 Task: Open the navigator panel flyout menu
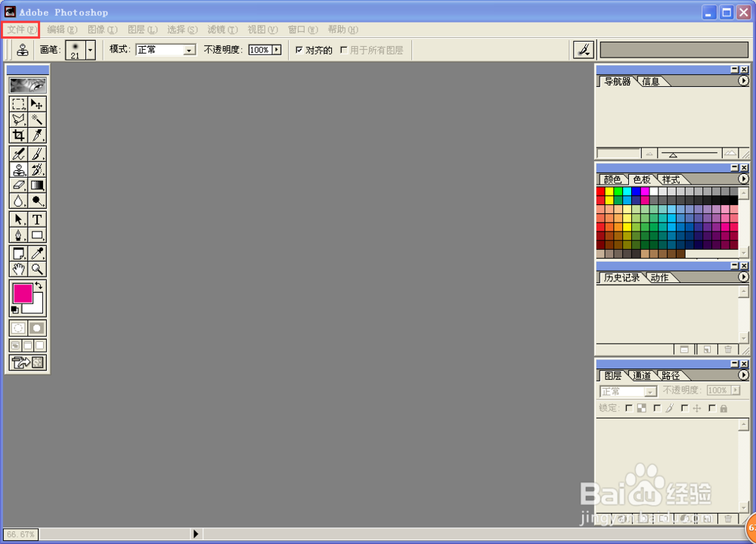pyautogui.click(x=743, y=81)
